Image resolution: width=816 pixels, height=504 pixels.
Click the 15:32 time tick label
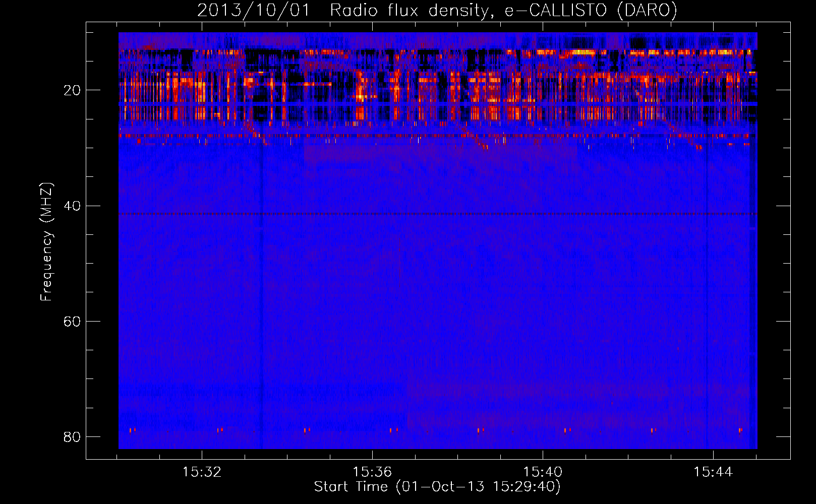202,472
